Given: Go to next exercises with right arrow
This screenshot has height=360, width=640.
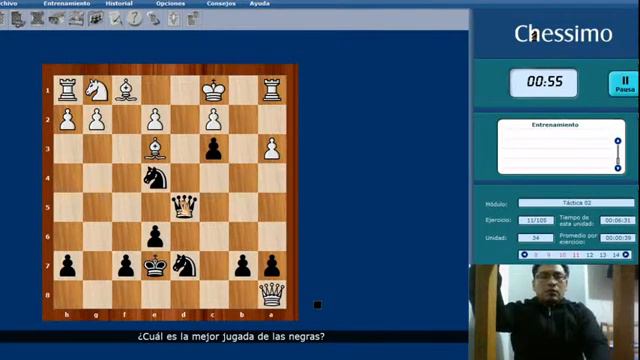Looking at the screenshot, I should click(625, 255).
